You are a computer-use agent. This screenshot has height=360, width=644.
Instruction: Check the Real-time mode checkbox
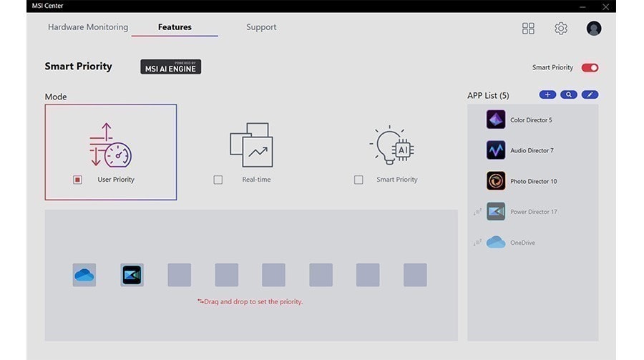click(x=218, y=180)
